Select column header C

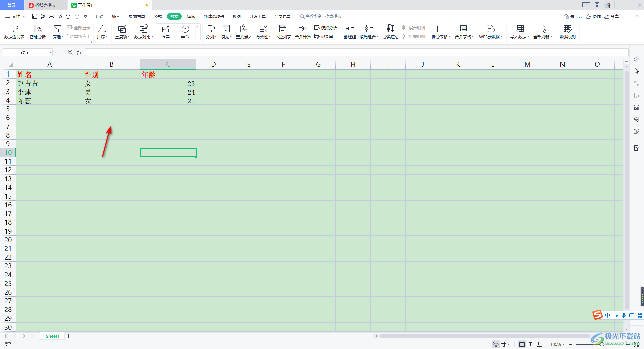coord(168,64)
